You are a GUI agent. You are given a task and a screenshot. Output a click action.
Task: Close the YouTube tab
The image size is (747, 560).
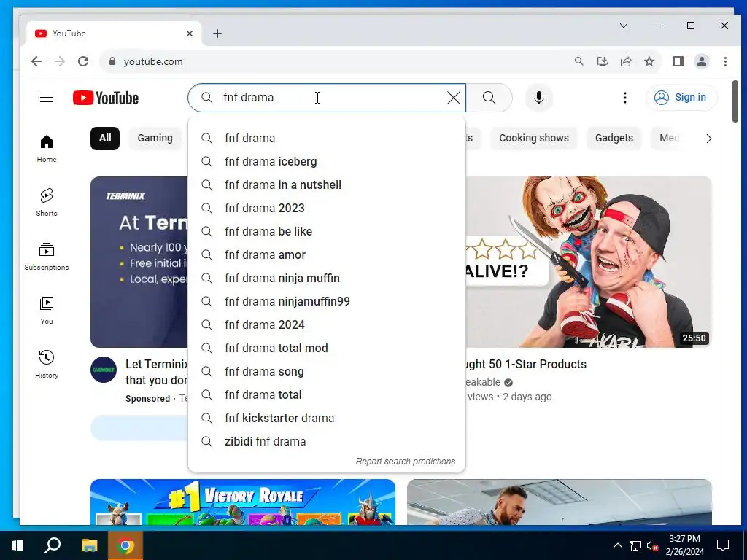(x=190, y=34)
